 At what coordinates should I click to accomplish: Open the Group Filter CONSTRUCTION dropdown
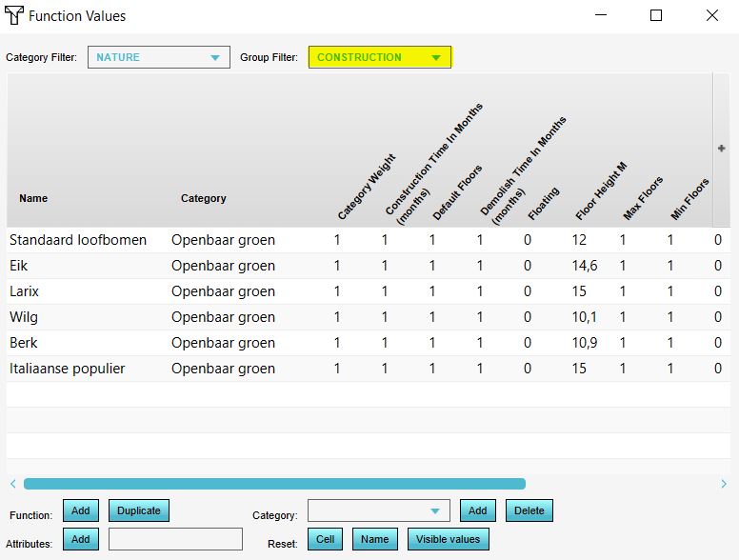pos(379,57)
